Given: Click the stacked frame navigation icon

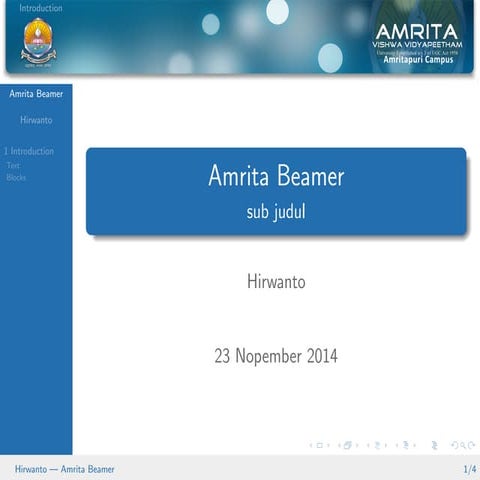Looking at the screenshot, I should [x=348, y=445].
